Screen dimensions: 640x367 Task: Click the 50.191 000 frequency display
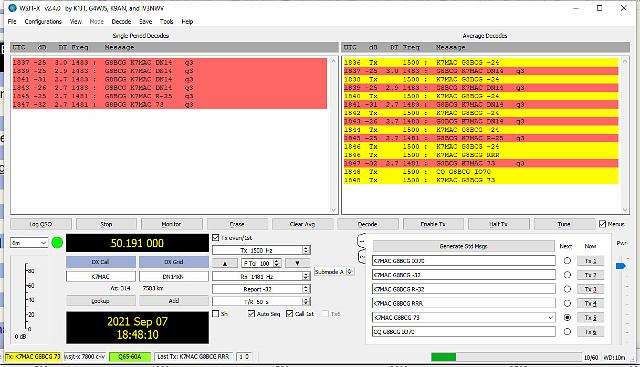coord(137,243)
